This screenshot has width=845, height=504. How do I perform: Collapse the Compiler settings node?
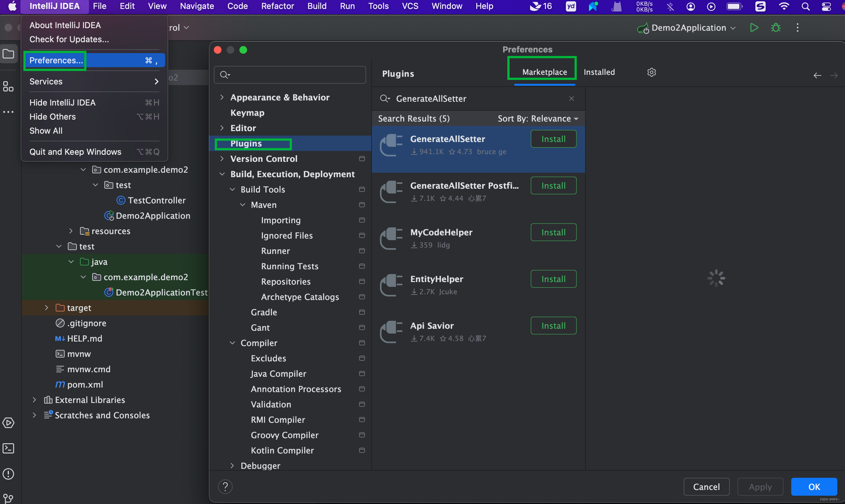coord(232,343)
